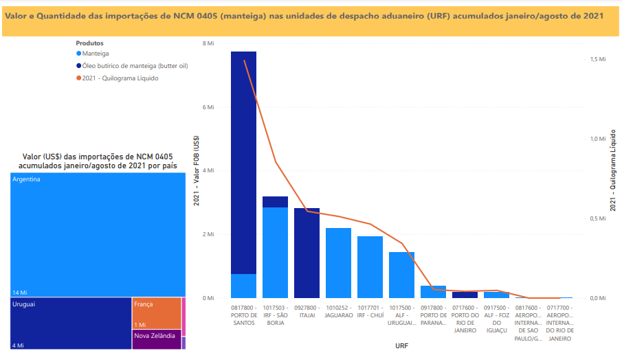Click the 2021 - Valor FOB (US$) axis title
The width and height of the screenshot is (622, 364).
tap(197, 171)
